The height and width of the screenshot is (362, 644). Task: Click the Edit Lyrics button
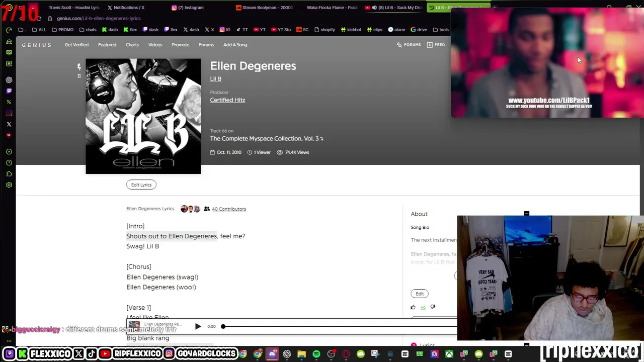pos(141,185)
